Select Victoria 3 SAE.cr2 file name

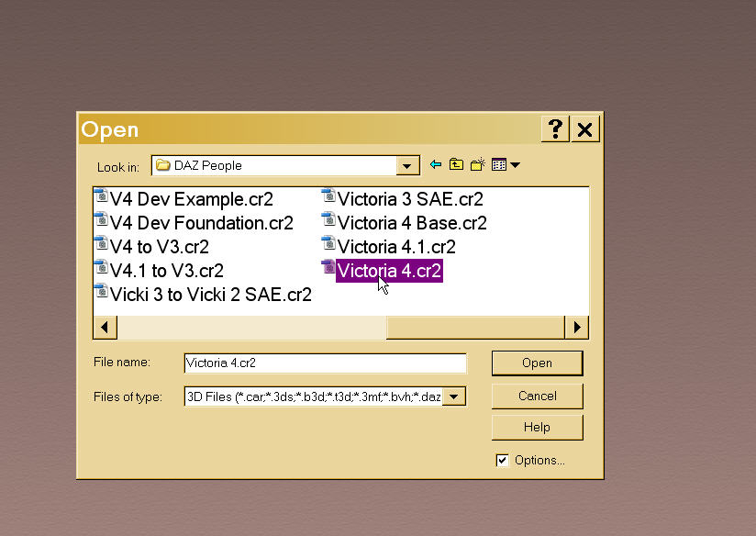click(x=410, y=199)
